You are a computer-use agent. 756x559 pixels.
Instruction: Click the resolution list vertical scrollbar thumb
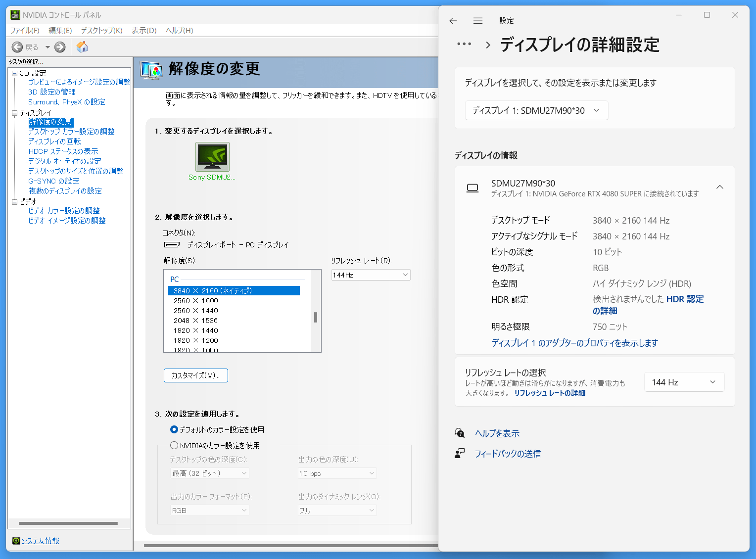coord(316,317)
